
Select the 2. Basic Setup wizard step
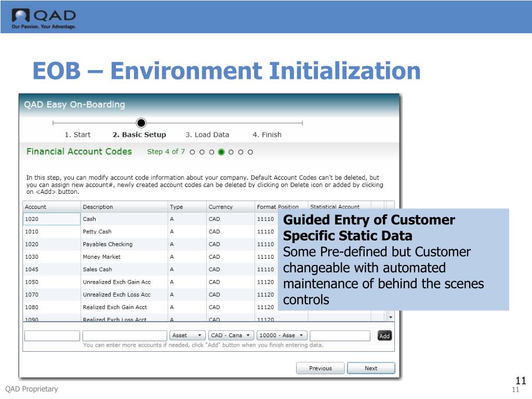click(139, 135)
